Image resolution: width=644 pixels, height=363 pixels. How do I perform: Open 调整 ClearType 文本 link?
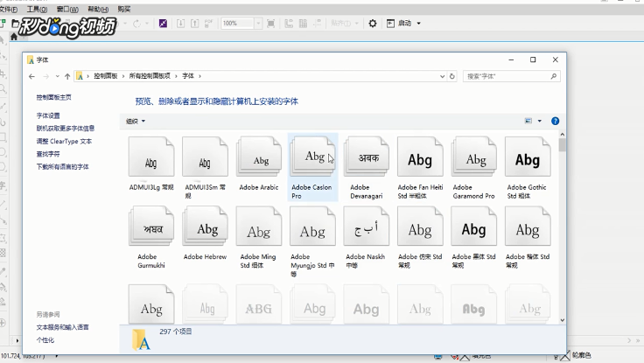64,141
